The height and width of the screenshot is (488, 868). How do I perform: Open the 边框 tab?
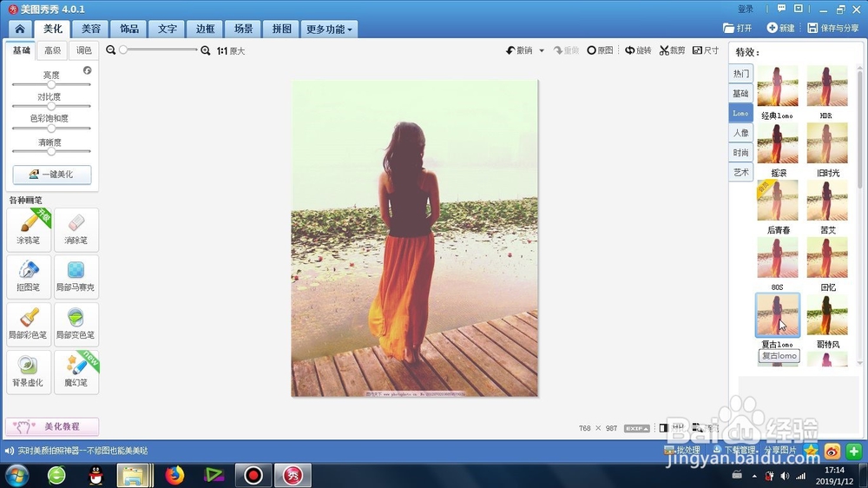[205, 29]
